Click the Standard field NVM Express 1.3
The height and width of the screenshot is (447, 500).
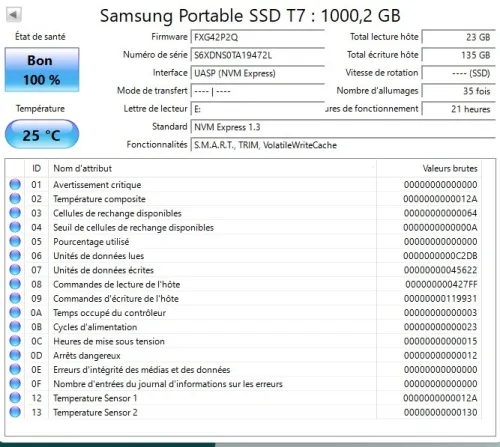click(343, 127)
